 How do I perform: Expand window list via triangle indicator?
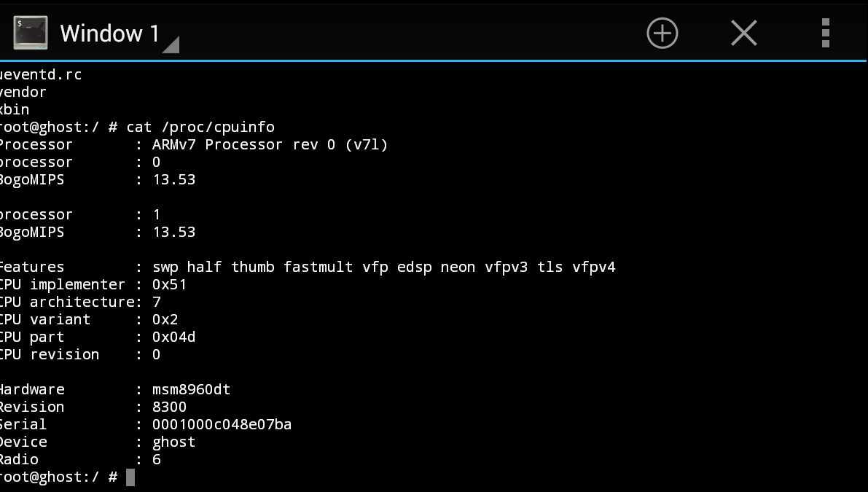coord(171,45)
